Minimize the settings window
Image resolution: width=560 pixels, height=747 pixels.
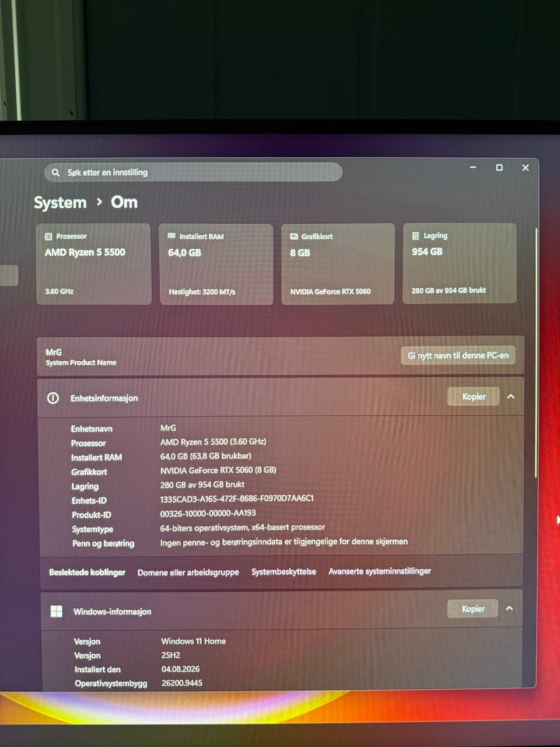click(473, 167)
